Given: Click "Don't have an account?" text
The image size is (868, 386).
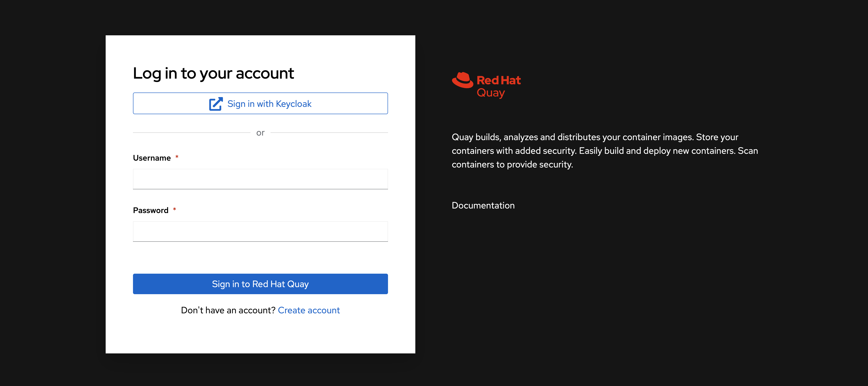Looking at the screenshot, I should click(228, 310).
